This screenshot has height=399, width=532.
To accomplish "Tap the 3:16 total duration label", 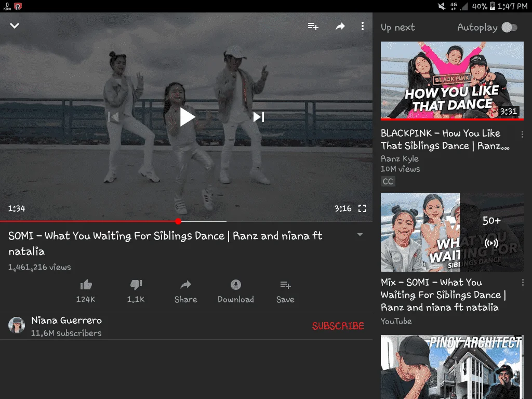I will tap(343, 208).
